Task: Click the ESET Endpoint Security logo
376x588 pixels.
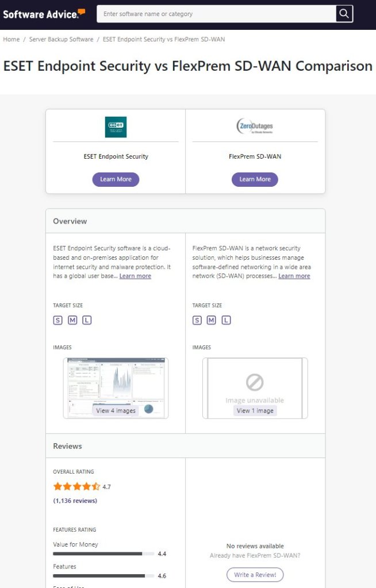Action: (116, 127)
